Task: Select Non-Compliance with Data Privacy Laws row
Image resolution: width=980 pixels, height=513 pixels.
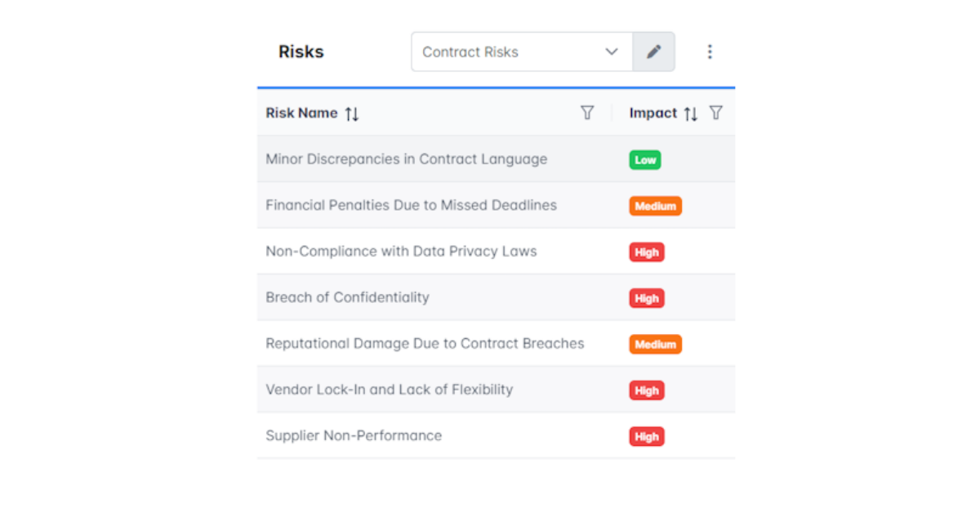Action: [x=496, y=251]
